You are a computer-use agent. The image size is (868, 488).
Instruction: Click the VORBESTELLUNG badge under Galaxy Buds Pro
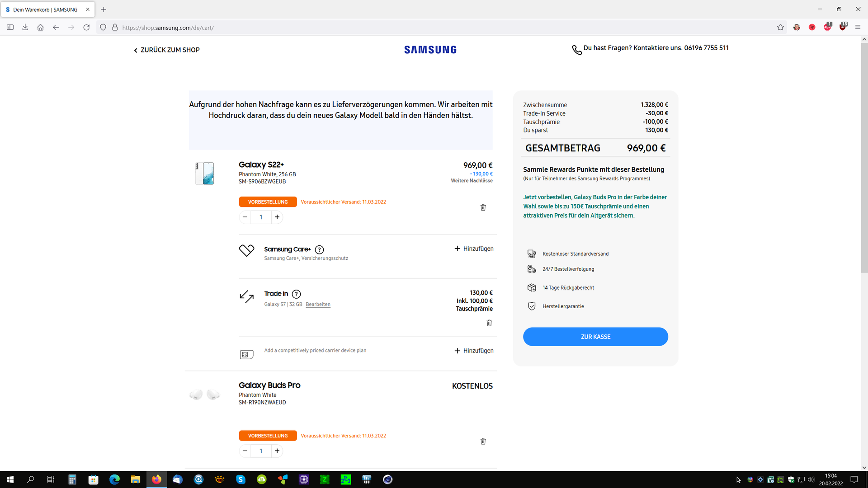pyautogui.click(x=268, y=436)
